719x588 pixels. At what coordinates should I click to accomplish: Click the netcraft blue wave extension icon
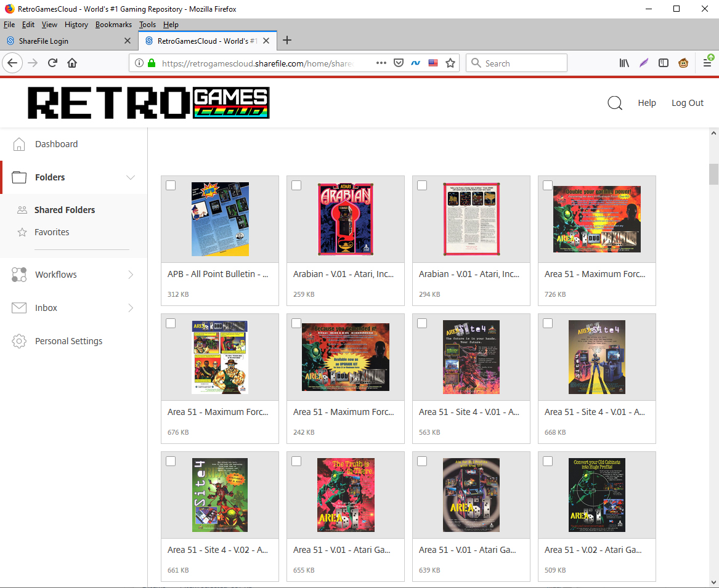tap(415, 63)
